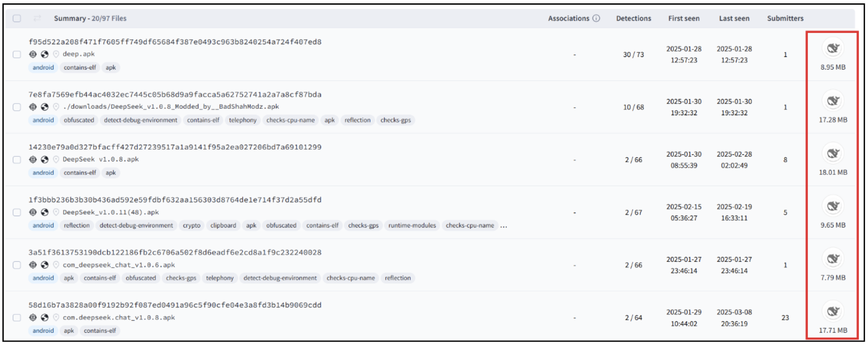868x346 pixels.
Task: Click the whale app icon above 9.65 MB
Action: coord(833,206)
